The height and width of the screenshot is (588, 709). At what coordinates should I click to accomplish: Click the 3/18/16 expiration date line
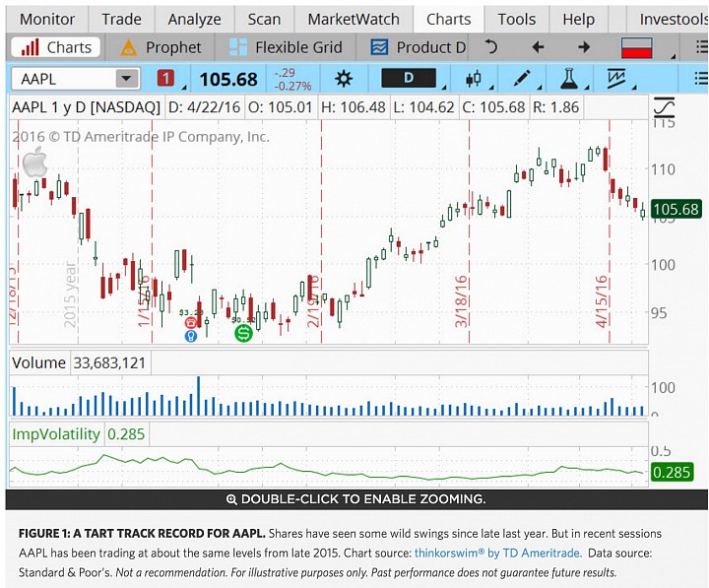click(470, 231)
